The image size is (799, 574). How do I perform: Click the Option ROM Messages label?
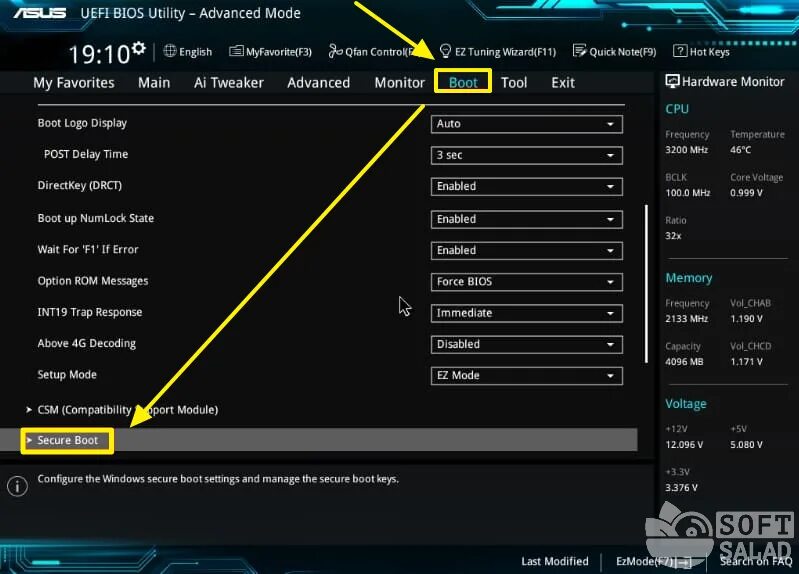(93, 281)
